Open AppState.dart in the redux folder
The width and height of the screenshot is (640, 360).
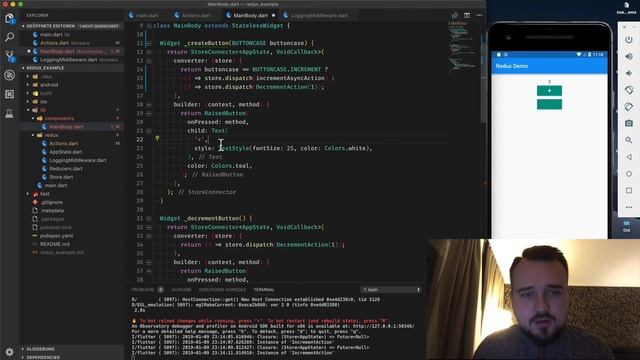click(65, 152)
